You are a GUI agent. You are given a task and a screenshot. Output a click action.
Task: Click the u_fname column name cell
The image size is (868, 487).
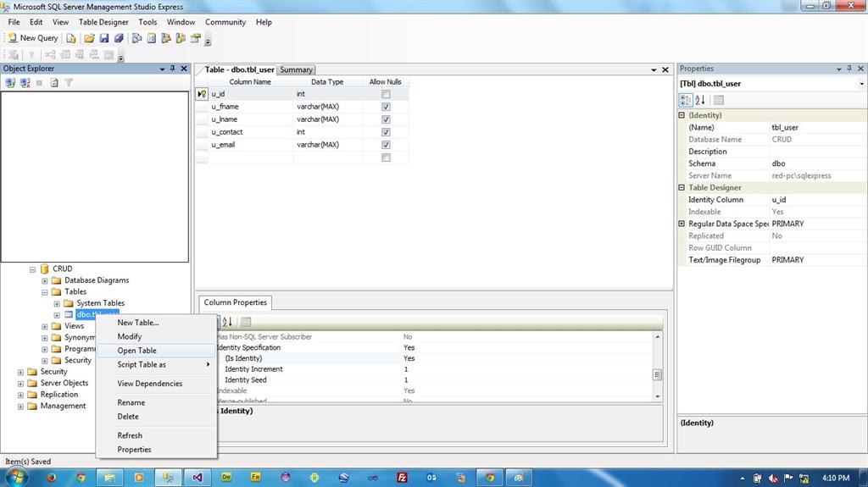251,107
